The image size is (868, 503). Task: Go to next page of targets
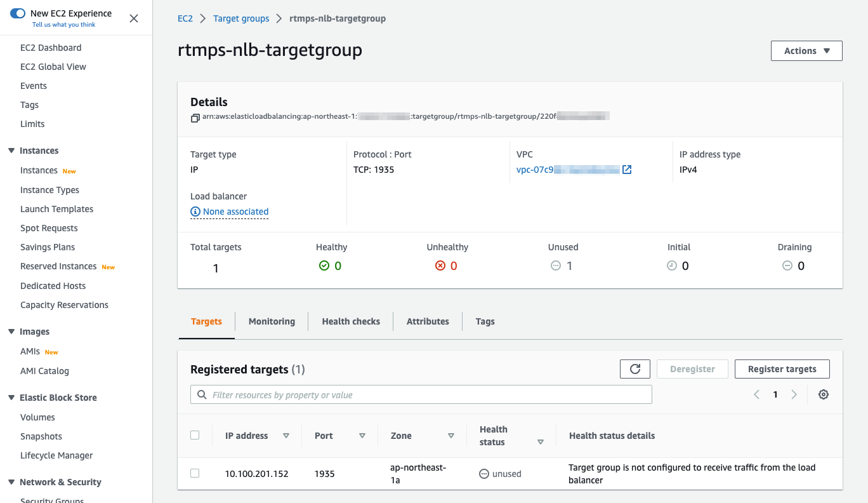(x=794, y=394)
